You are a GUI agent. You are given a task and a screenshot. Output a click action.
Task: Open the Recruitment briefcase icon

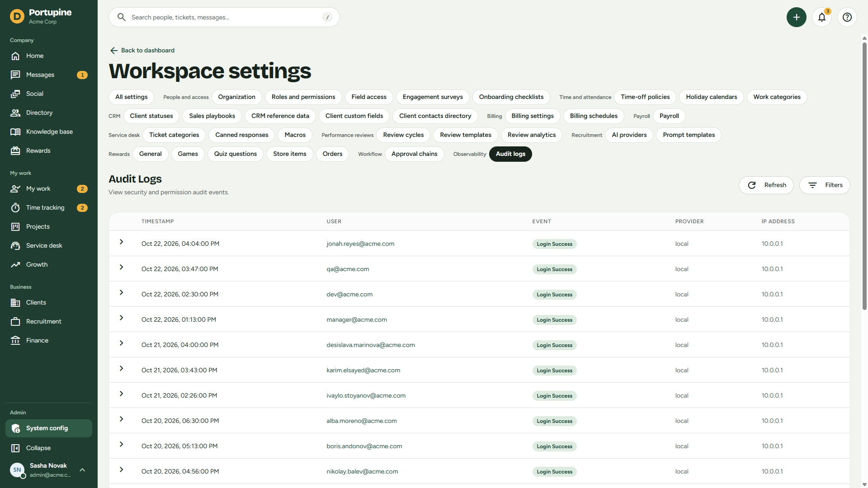tap(15, 322)
